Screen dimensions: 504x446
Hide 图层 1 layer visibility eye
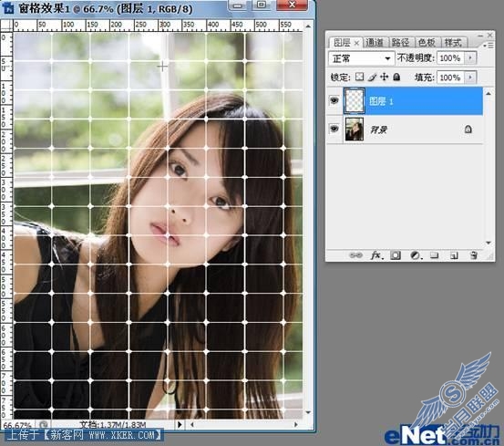334,100
